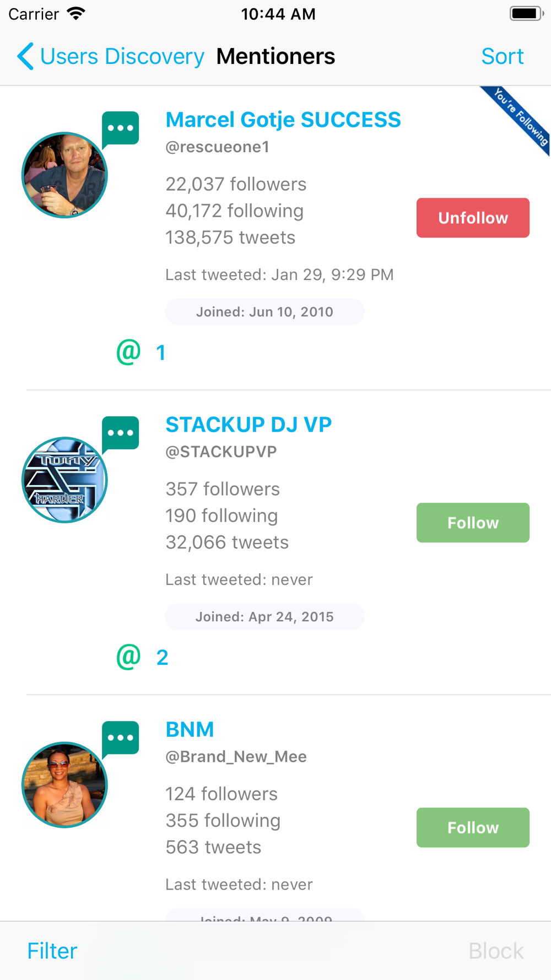Tap the @ mention icon for STACKUPVP
Screen dimensions: 551x980
[x=128, y=656]
